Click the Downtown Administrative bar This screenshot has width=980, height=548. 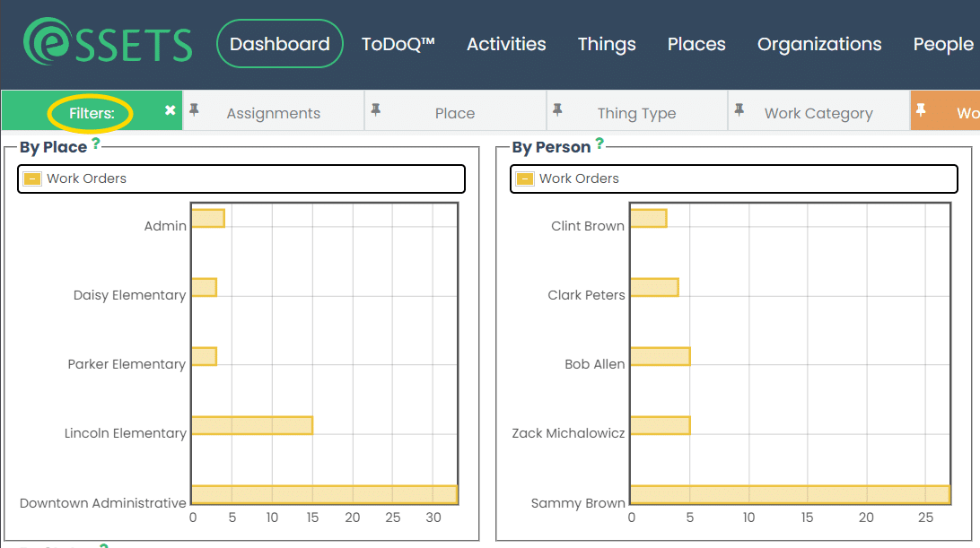[x=325, y=495]
